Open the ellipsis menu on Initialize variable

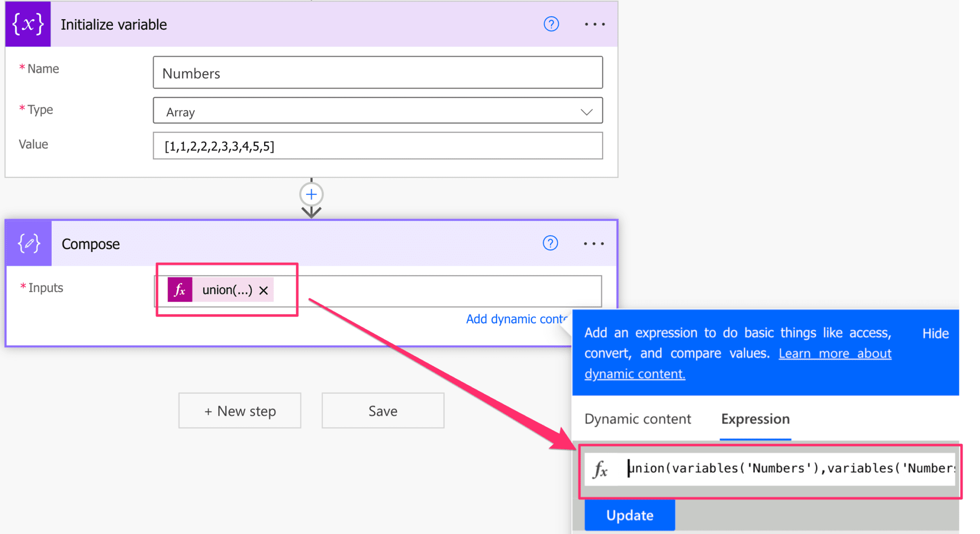[x=594, y=24]
